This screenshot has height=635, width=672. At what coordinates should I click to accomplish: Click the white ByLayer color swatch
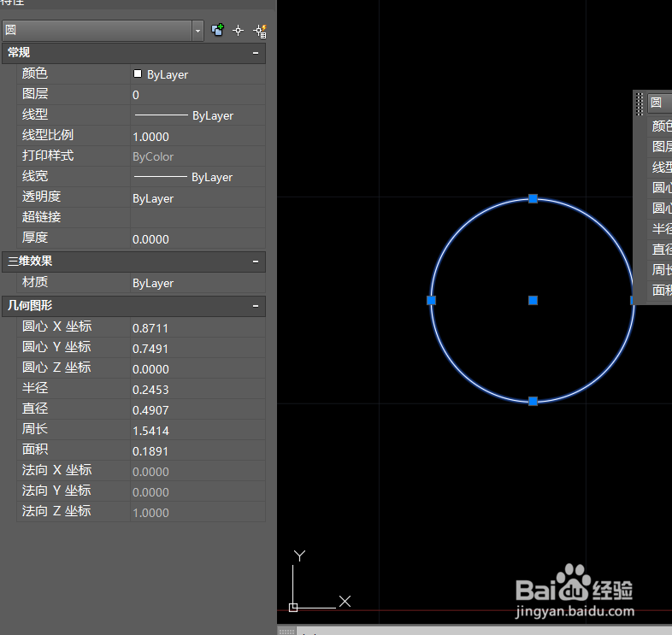[x=138, y=73]
